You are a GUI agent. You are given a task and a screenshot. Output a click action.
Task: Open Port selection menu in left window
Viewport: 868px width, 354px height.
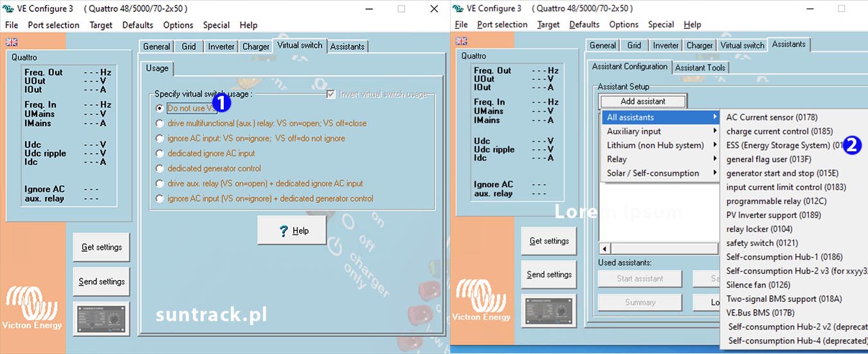point(53,25)
